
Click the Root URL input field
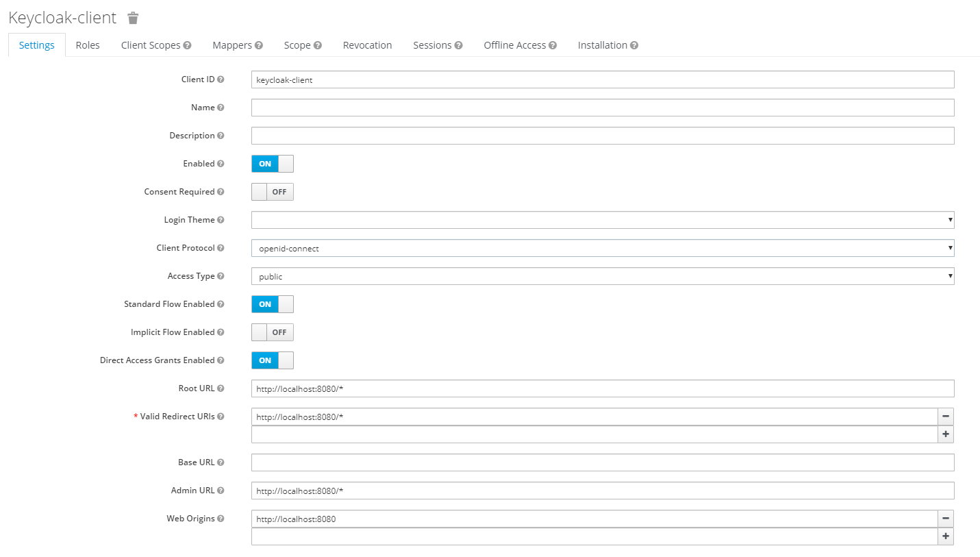pyautogui.click(x=603, y=388)
